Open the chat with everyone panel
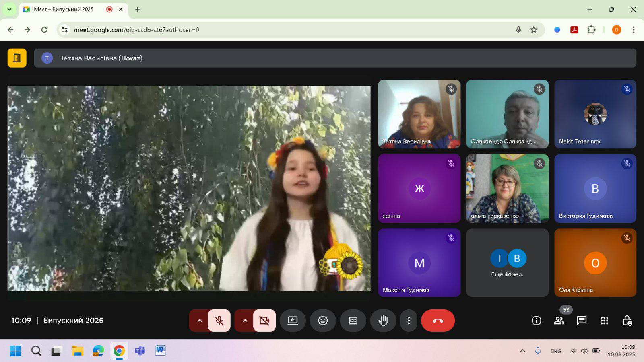This screenshot has height=362, width=644. coord(582,321)
